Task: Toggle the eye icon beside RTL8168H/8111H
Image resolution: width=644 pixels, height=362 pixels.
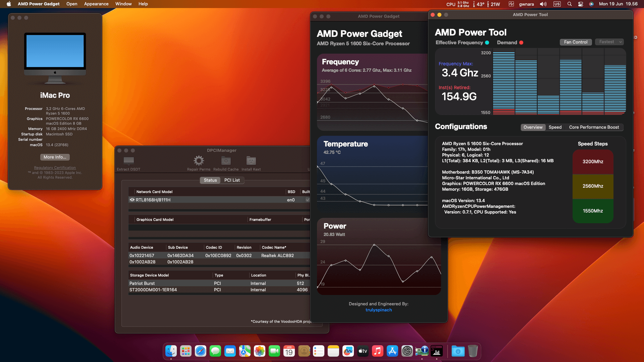Action: click(x=132, y=200)
